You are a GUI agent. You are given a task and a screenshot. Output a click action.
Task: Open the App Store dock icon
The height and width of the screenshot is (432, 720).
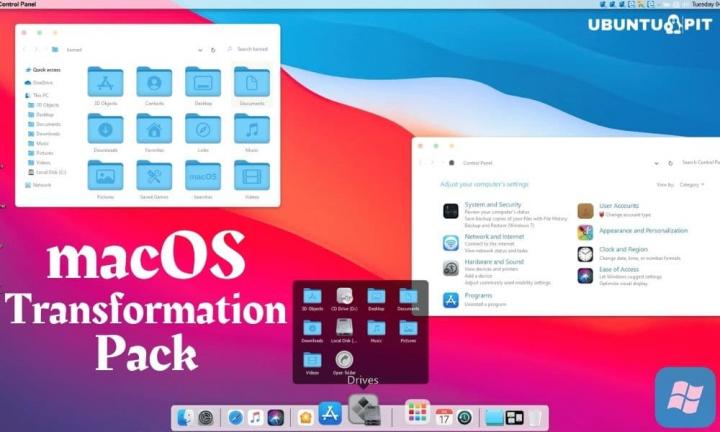tap(330, 413)
